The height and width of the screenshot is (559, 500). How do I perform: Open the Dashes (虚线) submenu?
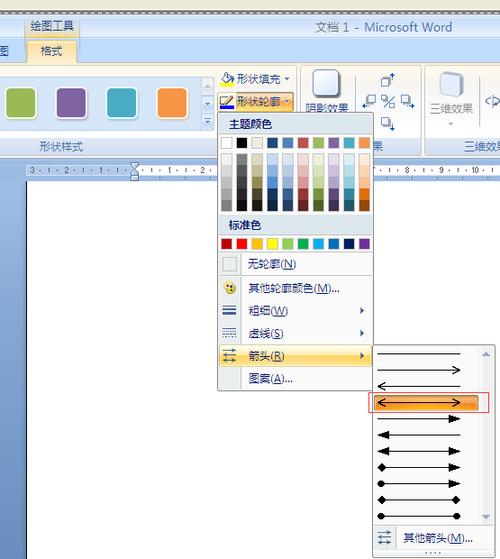295,333
